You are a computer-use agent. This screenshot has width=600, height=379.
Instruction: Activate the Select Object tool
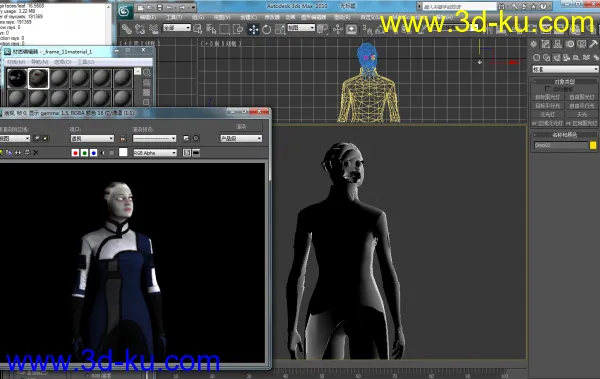(x=198, y=29)
